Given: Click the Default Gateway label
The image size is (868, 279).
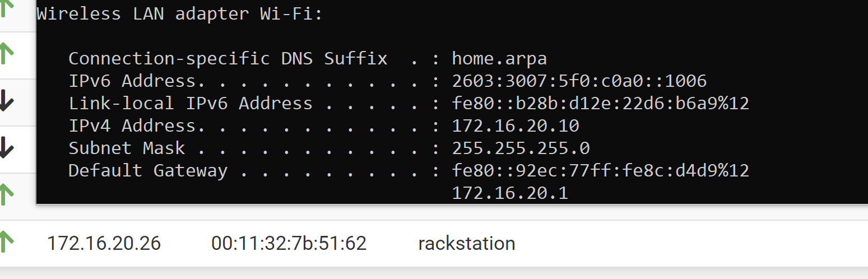Looking at the screenshot, I should [x=148, y=171].
